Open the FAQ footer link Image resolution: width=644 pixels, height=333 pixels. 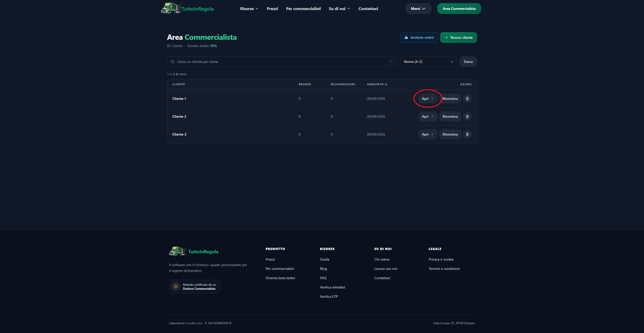click(x=323, y=278)
